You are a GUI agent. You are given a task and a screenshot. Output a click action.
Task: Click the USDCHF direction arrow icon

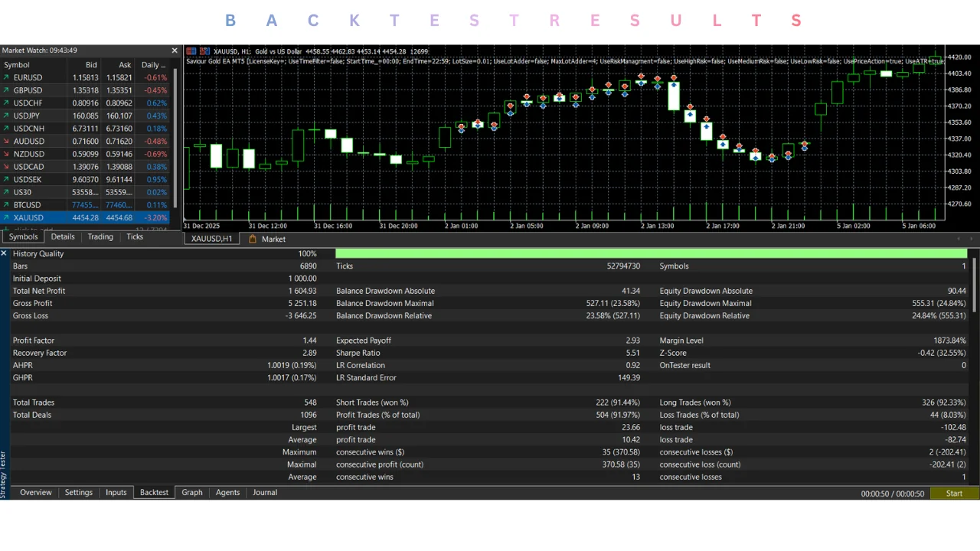[7, 103]
